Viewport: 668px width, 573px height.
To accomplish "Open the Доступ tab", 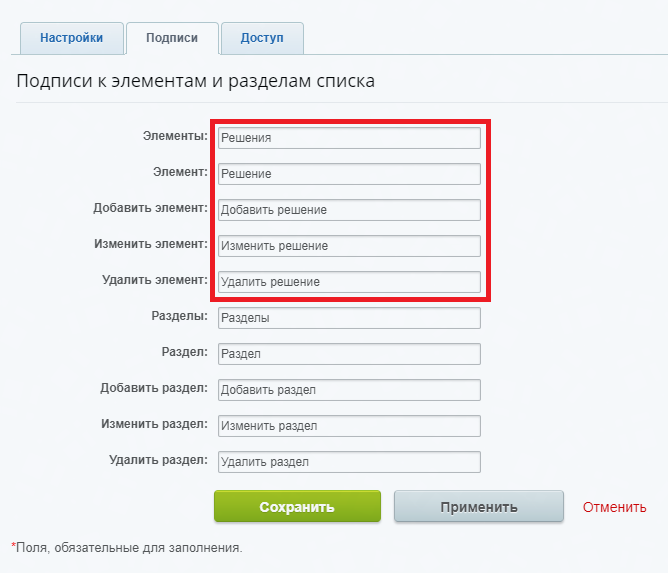I will point(262,38).
